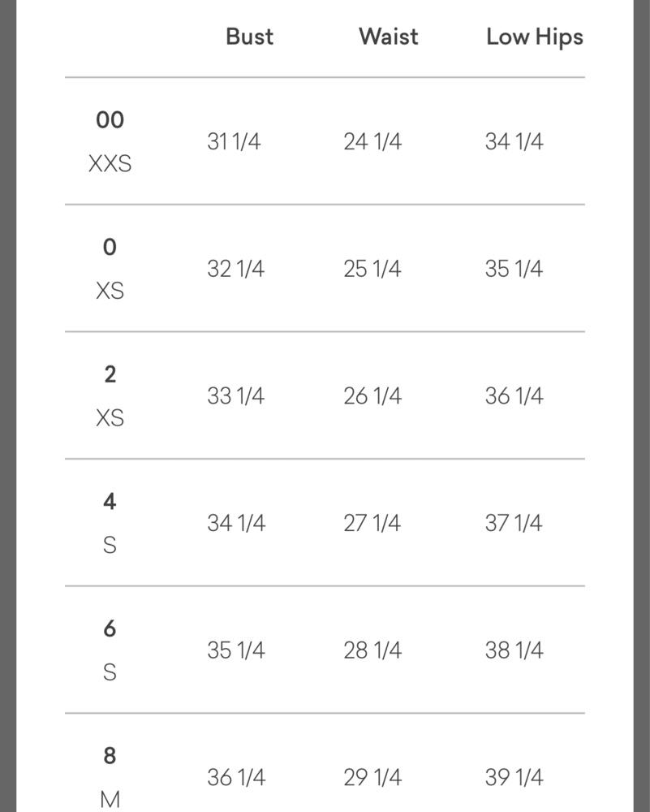The width and height of the screenshot is (650, 812).
Task: Click the bust value 36 1/4
Action: point(236,778)
